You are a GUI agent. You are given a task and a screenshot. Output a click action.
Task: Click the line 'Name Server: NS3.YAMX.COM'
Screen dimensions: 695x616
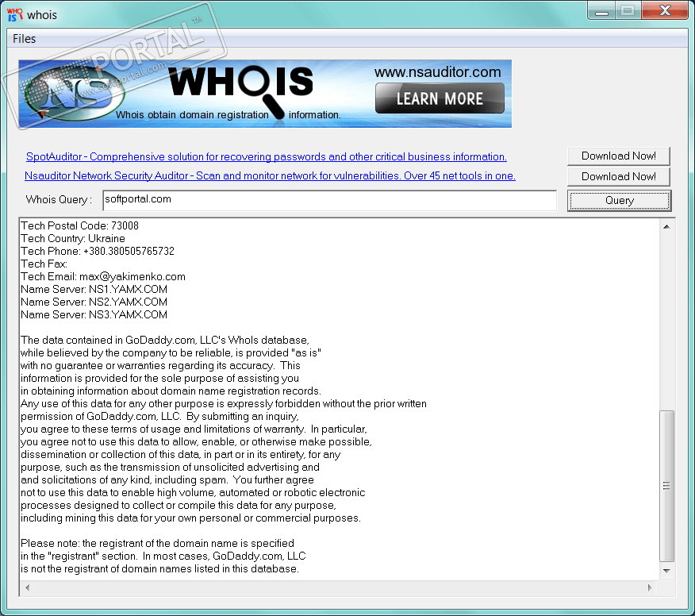point(94,315)
